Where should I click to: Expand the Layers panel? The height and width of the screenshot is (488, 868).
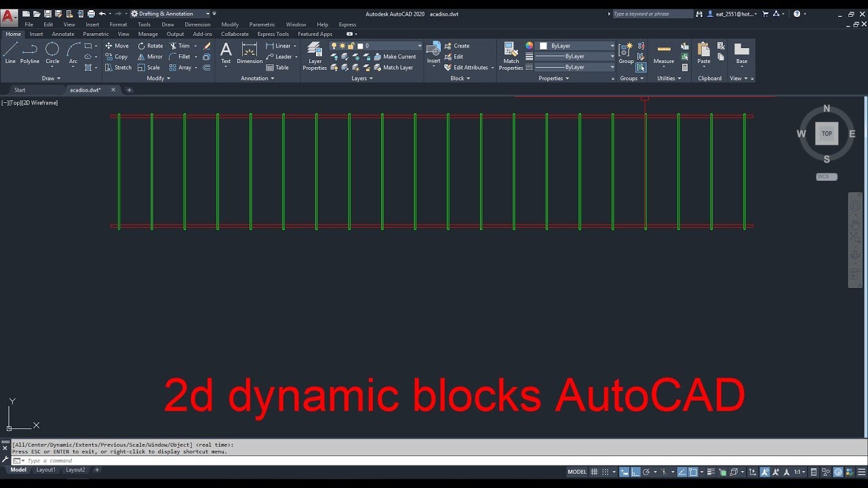coord(362,78)
